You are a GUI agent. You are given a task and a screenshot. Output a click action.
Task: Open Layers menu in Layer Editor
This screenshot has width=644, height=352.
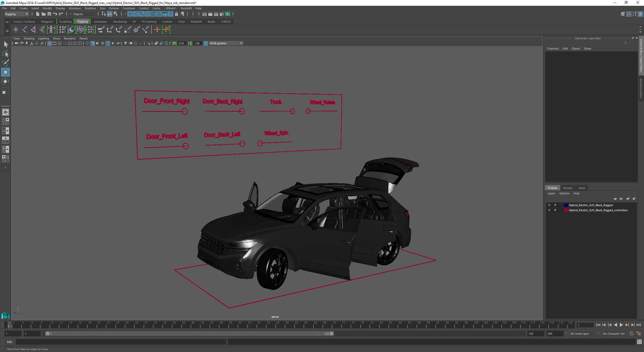(551, 193)
